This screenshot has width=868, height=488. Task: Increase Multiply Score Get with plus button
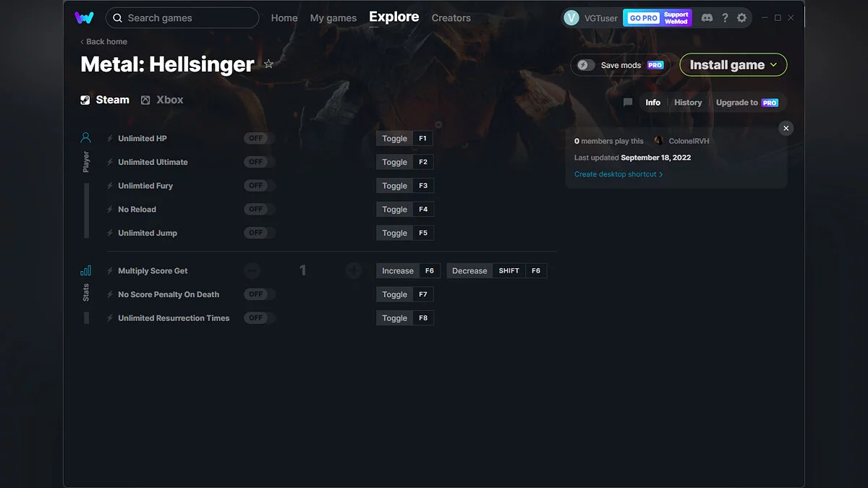[x=354, y=270]
